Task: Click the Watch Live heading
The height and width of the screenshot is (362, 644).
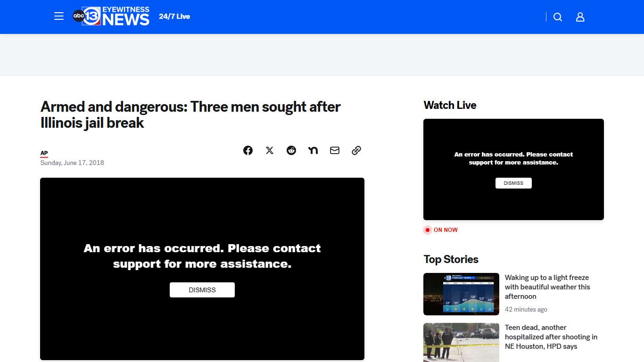Action: pos(450,105)
